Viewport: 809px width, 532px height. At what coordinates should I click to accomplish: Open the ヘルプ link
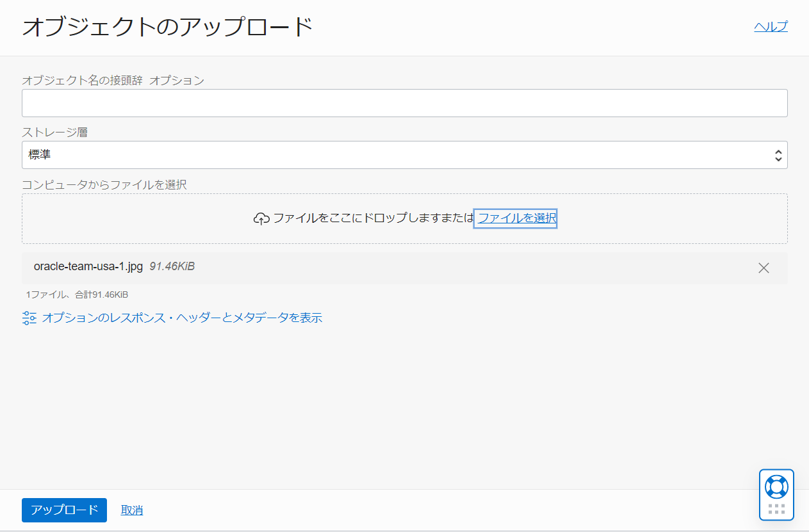pyautogui.click(x=770, y=26)
